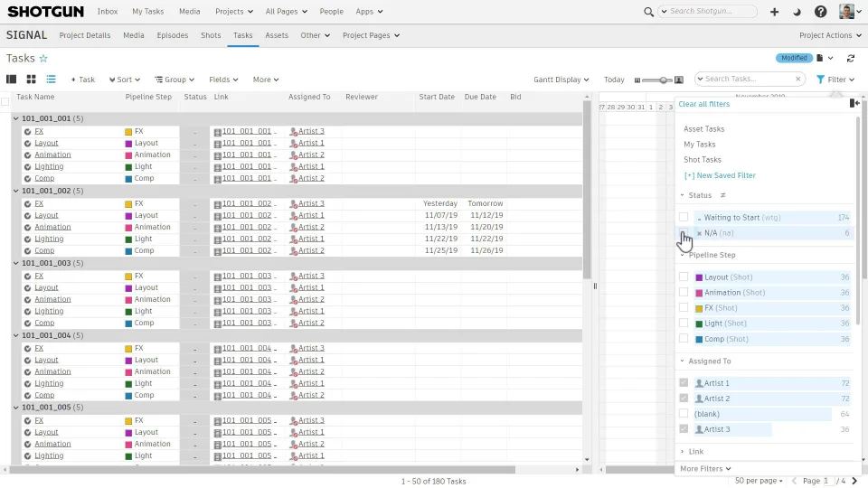868x488 pixels.
Task: Click the Clear all filters link
Action: (703, 104)
